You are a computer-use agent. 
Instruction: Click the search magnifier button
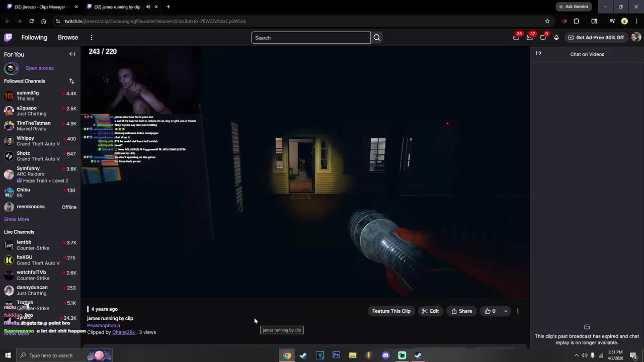pyautogui.click(x=377, y=38)
